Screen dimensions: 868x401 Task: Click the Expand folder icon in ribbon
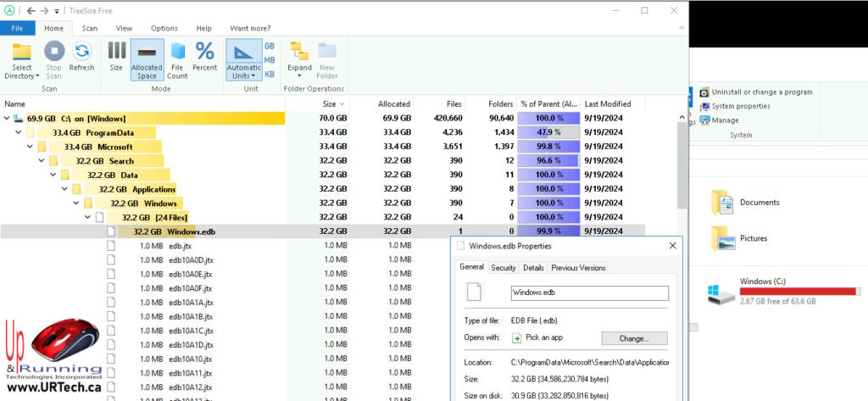[299, 53]
